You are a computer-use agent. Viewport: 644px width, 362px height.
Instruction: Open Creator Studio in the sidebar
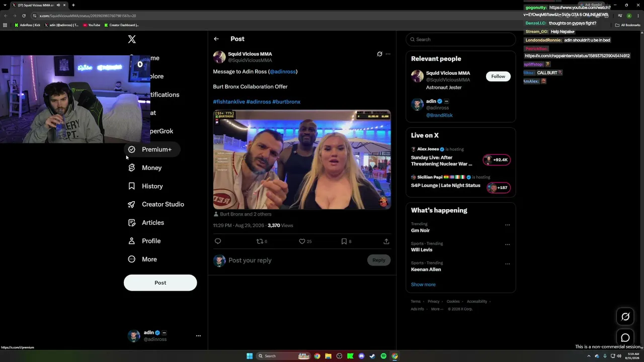pos(156,204)
